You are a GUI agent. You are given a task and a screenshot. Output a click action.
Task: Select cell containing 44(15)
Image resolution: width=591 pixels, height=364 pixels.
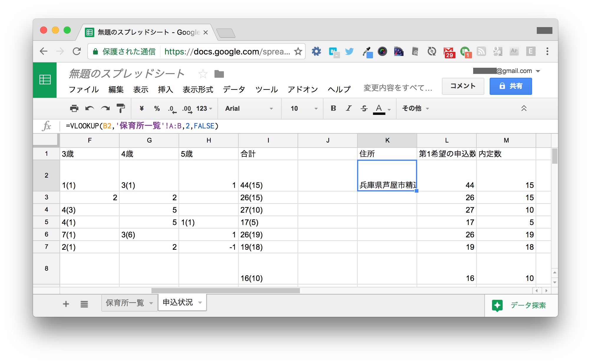(x=268, y=176)
